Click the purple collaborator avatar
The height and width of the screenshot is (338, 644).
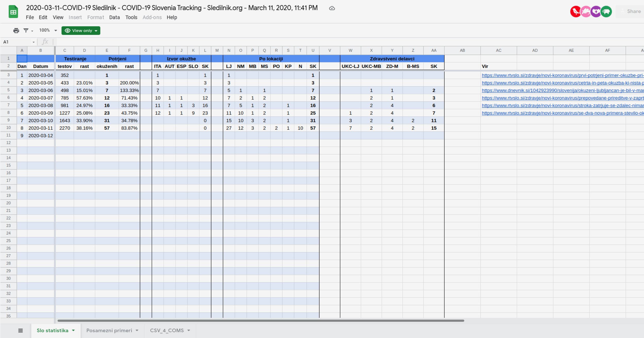point(596,12)
